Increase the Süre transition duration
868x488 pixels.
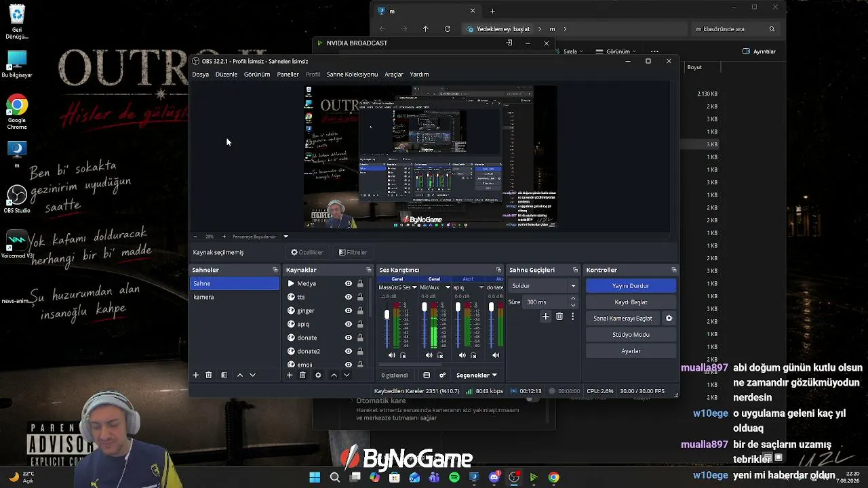573,298
